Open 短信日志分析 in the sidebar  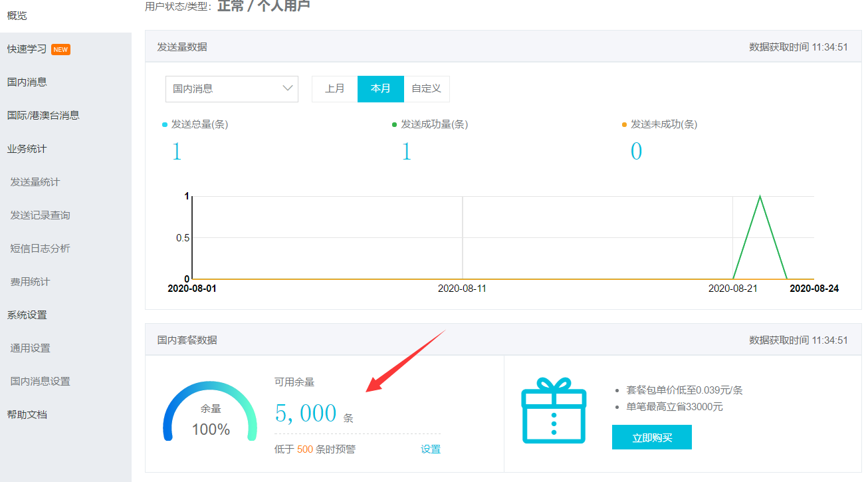[x=40, y=249]
